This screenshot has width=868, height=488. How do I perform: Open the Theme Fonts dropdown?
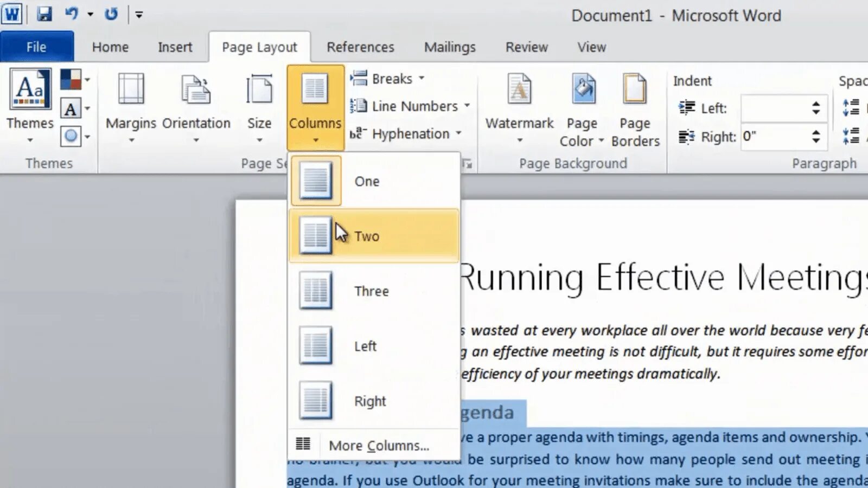[x=75, y=108]
